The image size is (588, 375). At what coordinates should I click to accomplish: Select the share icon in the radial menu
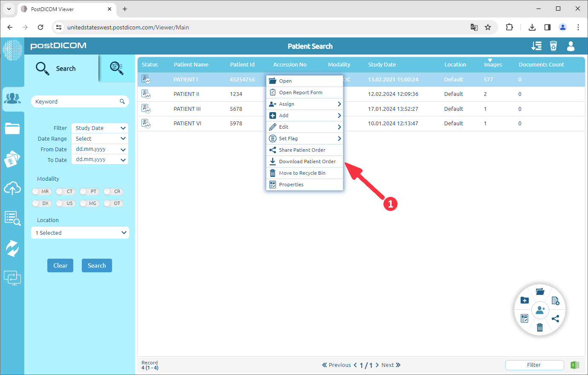555,318
